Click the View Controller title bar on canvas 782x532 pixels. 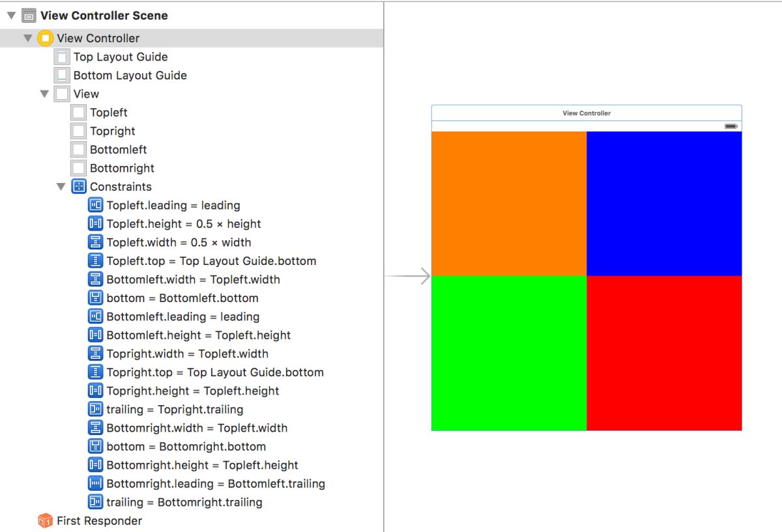pyautogui.click(x=586, y=113)
